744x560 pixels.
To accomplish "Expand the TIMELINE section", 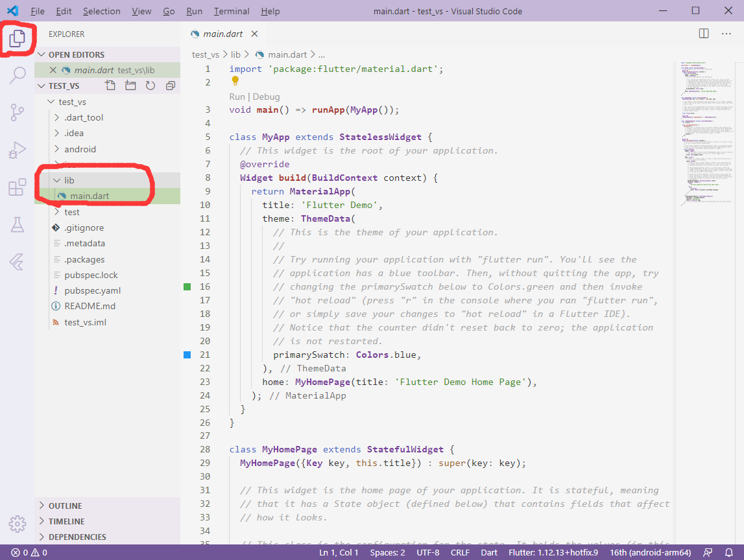I will pos(42,522).
